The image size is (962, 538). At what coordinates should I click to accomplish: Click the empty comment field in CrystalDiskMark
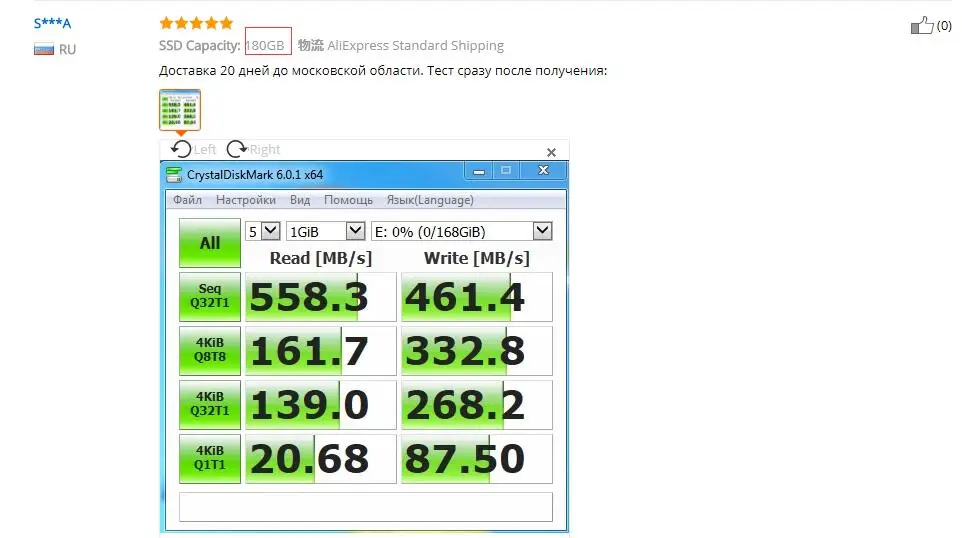[x=366, y=507]
